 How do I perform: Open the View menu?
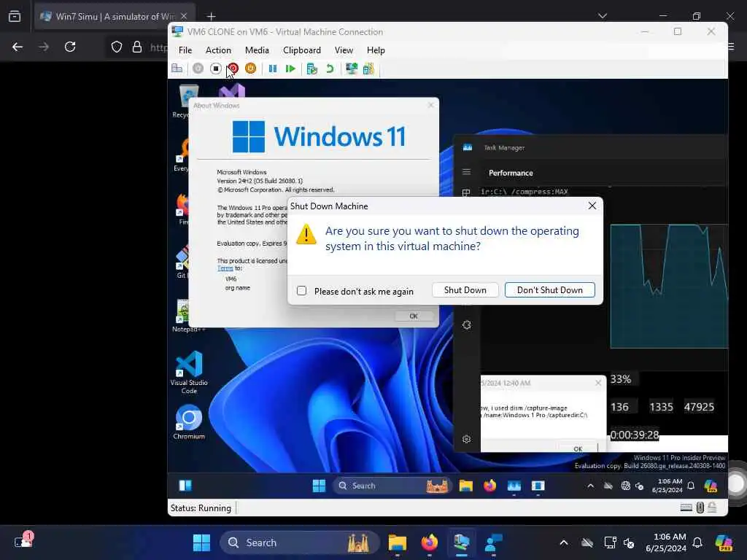[x=344, y=50]
